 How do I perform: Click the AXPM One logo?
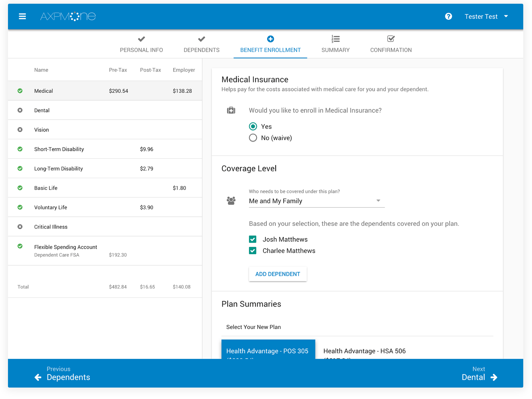[68, 16]
